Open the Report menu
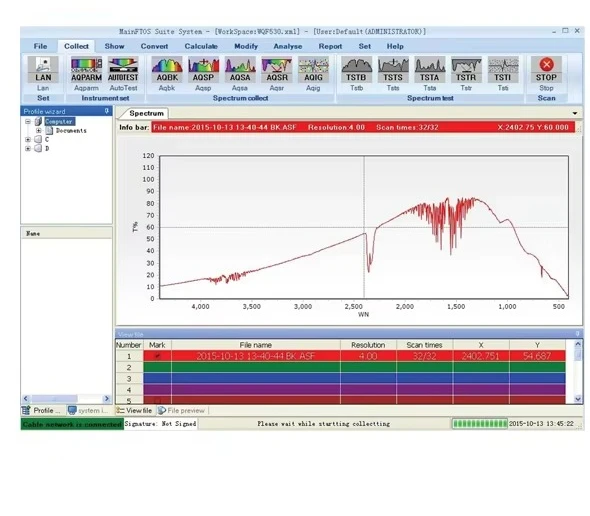The height and width of the screenshot is (516, 590). 330,46
